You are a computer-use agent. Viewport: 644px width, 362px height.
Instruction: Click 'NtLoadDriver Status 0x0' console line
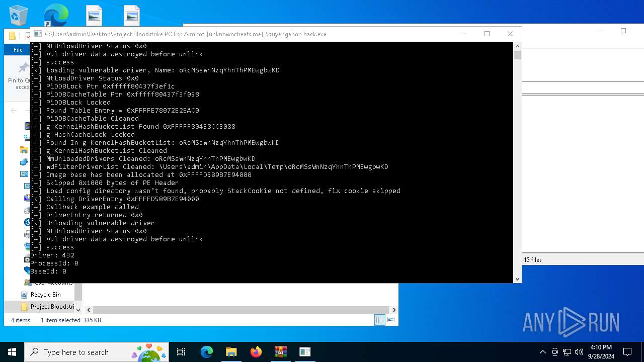click(93, 78)
